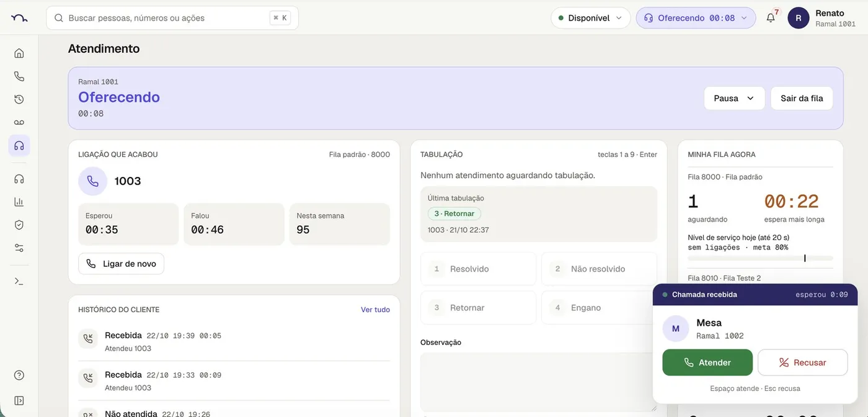Click Ligar de novo button
Viewport: 868px width, 417px height.
point(121,264)
